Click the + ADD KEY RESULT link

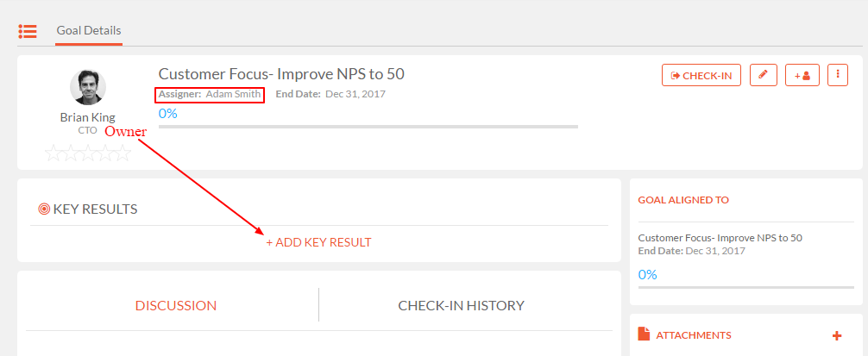(x=319, y=242)
